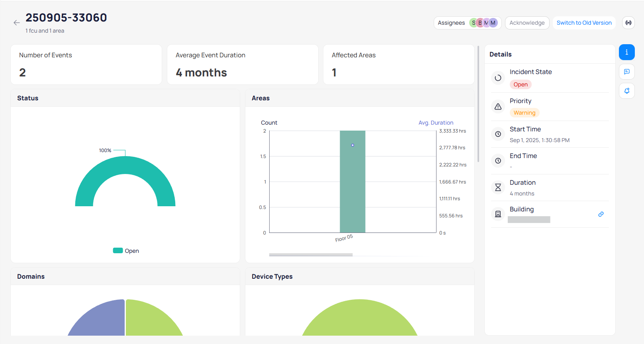Toggle the Count series label
Screen dimensions: 644x344
pyautogui.click(x=269, y=123)
